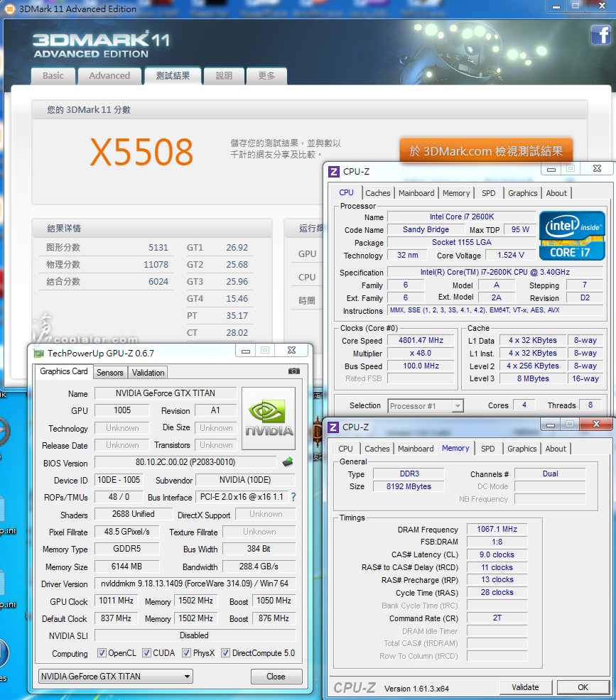The width and height of the screenshot is (616, 700).
Task: Click the orange 3DMark.com view results button
Action: [x=486, y=151]
